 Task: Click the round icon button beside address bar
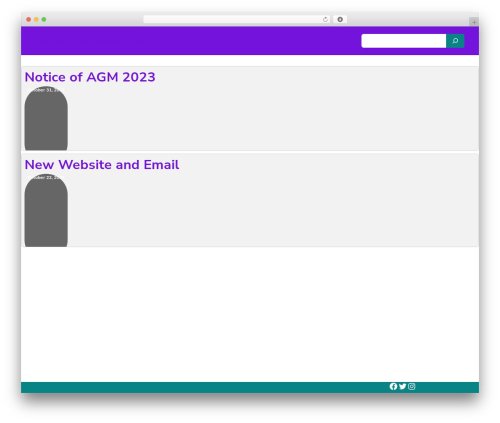(340, 19)
